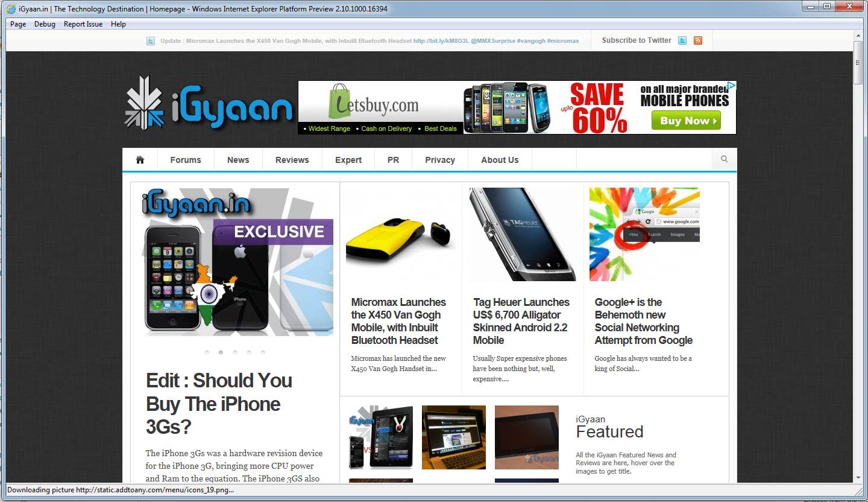Click the AdChoices triangle icon on the banner
Viewport: 868px width, 502px height.
732,86
